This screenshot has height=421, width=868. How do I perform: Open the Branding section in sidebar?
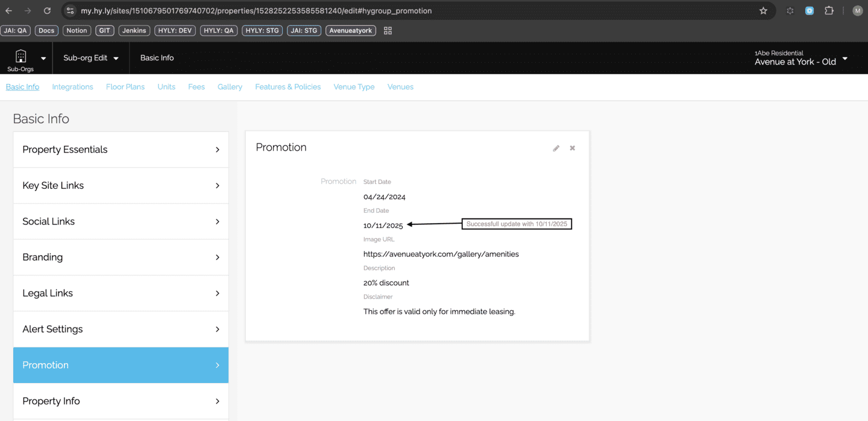tap(121, 257)
